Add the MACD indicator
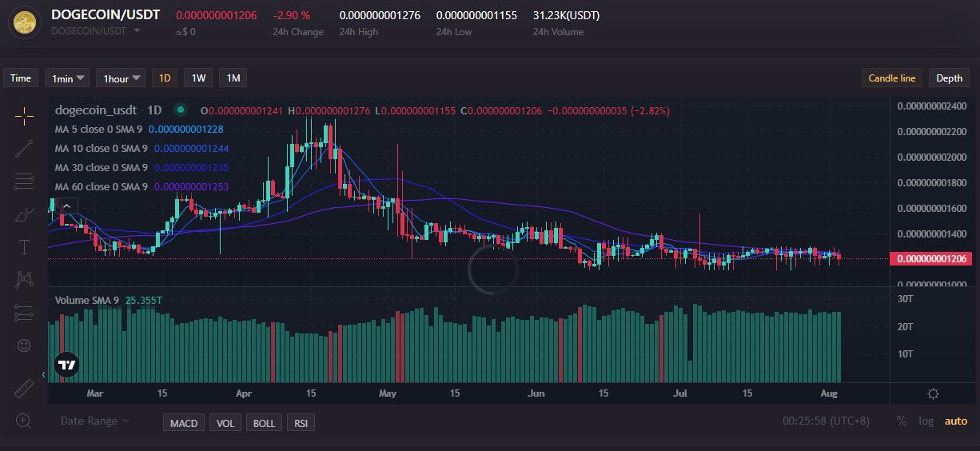Viewport: 980px width, 451px height. [x=184, y=423]
